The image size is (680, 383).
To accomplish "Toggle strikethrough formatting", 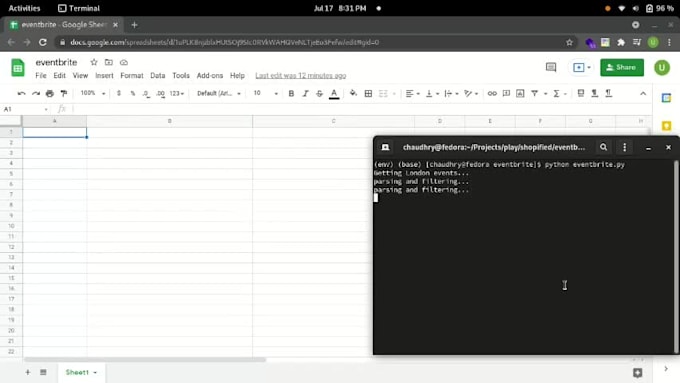I will [x=320, y=93].
